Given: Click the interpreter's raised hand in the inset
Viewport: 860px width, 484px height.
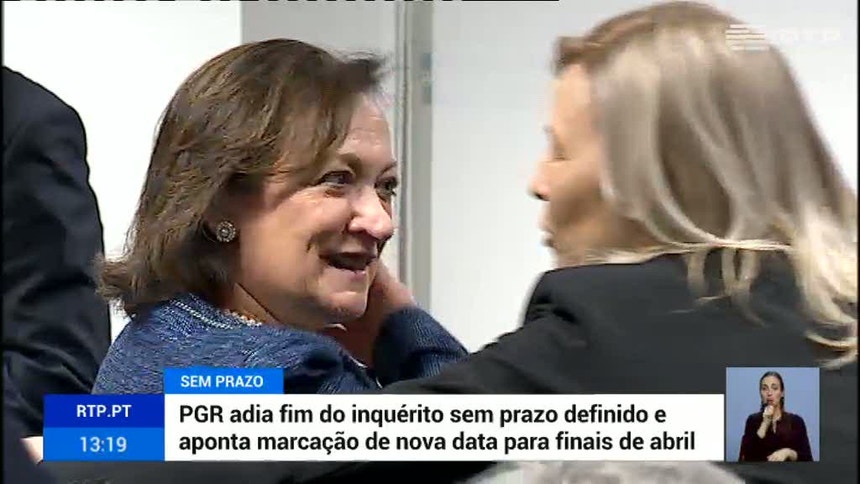Looking at the screenshot, I should [769, 411].
